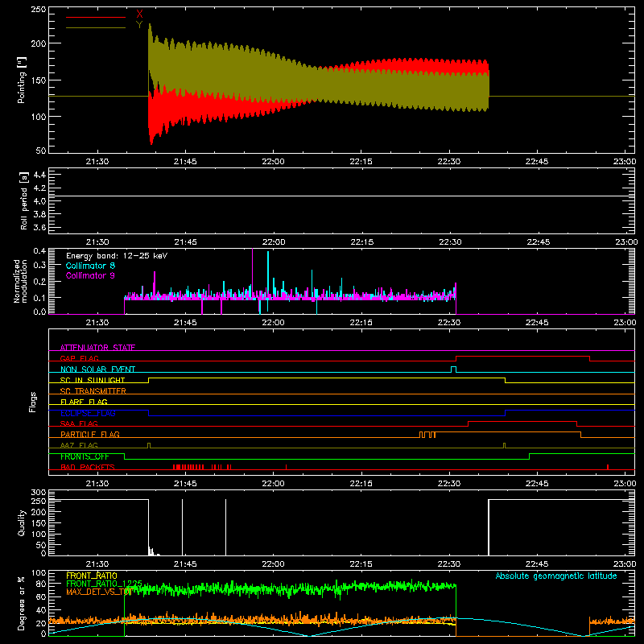The width and height of the screenshot is (644, 644).
Task: Click the Collimator 9 legend entry
Action: (90, 275)
